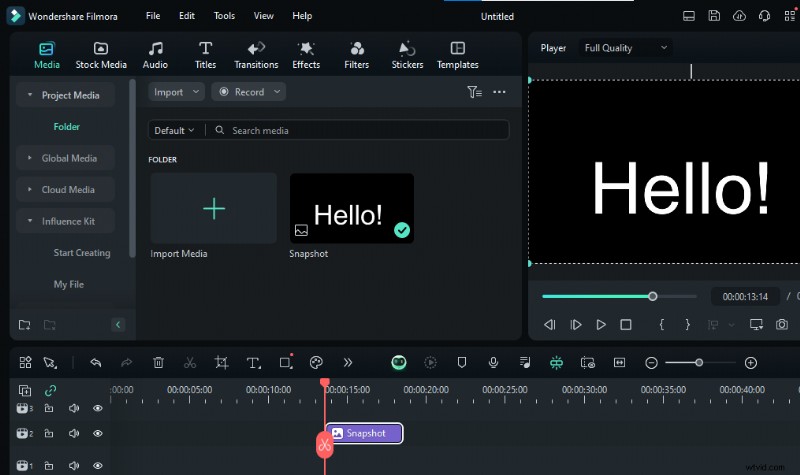800x475 pixels.
Task: Mute video track 2 speaker
Action: click(74, 433)
